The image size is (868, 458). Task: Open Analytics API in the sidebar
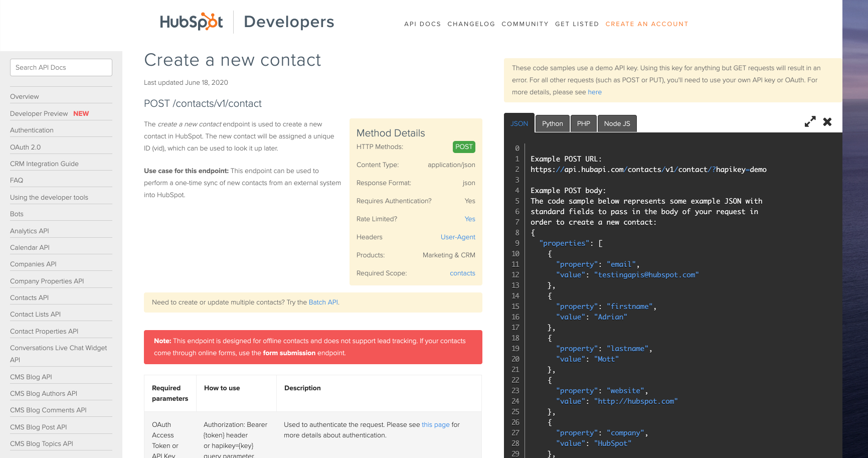(30, 231)
